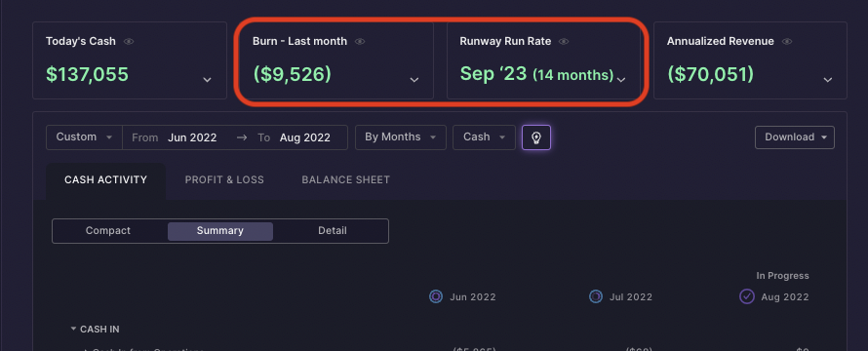
Task: Click the lightbulb insights icon button
Action: pos(535,137)
